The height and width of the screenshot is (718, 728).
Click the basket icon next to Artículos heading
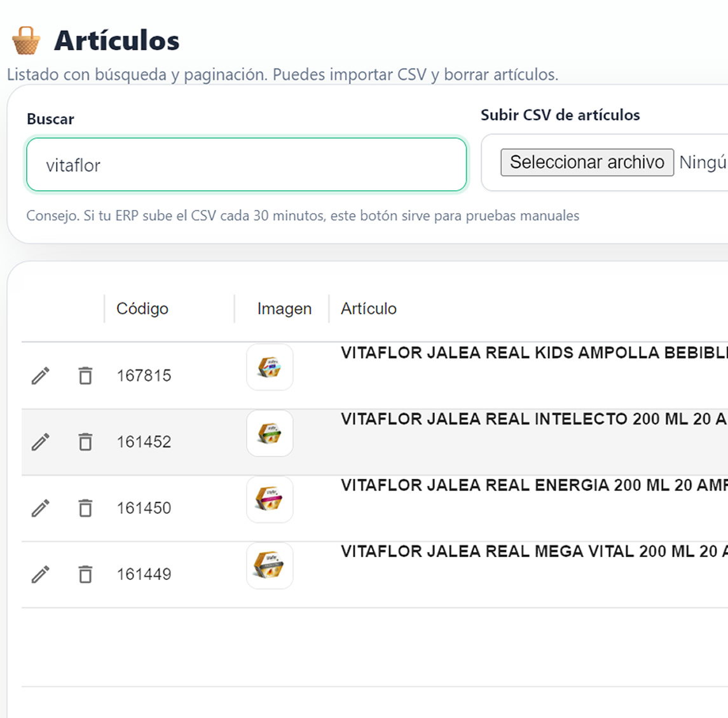point(25,39)
